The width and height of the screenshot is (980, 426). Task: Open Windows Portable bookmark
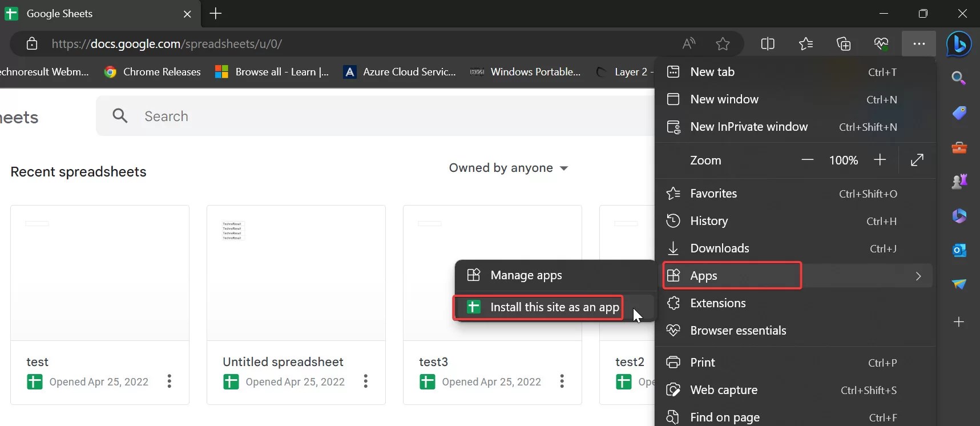click(525, 72)
